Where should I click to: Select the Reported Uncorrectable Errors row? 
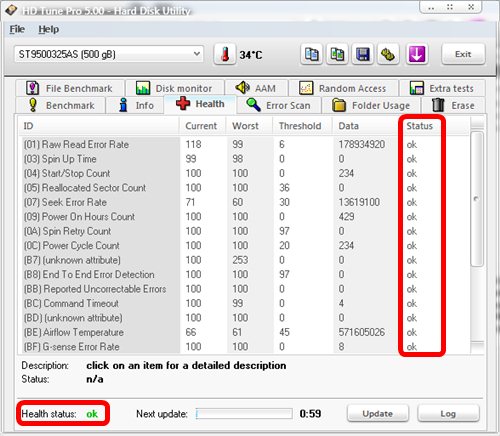tap(244, 289)
